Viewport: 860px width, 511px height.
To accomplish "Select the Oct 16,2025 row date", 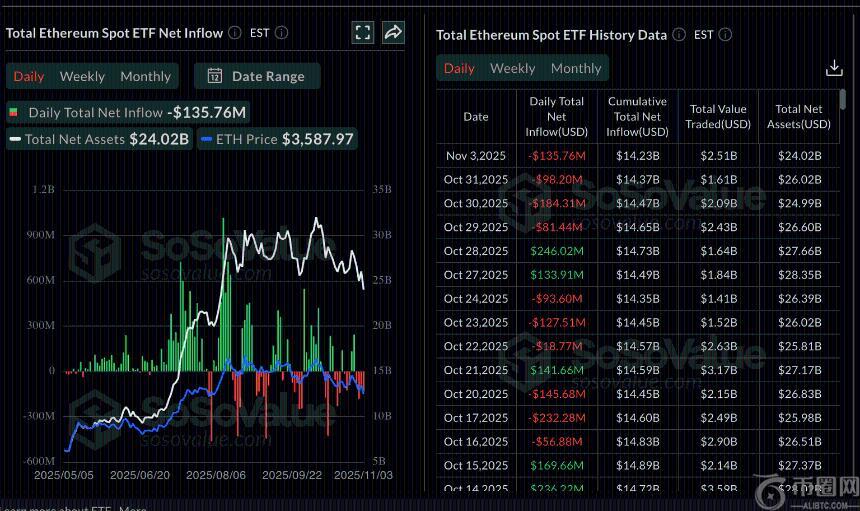I will pyautogui.click(x=476, y=442).
